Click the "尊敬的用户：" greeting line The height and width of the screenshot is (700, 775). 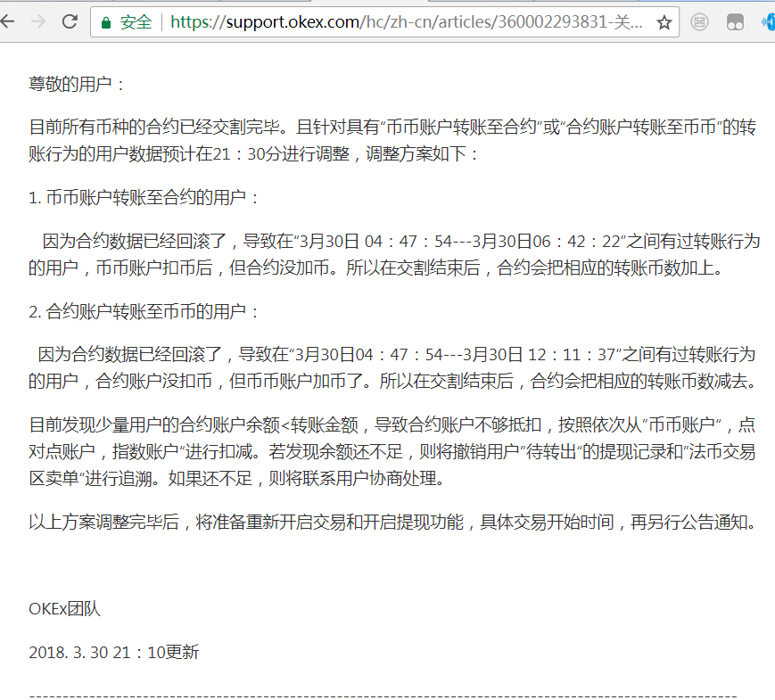click(78, 85)
